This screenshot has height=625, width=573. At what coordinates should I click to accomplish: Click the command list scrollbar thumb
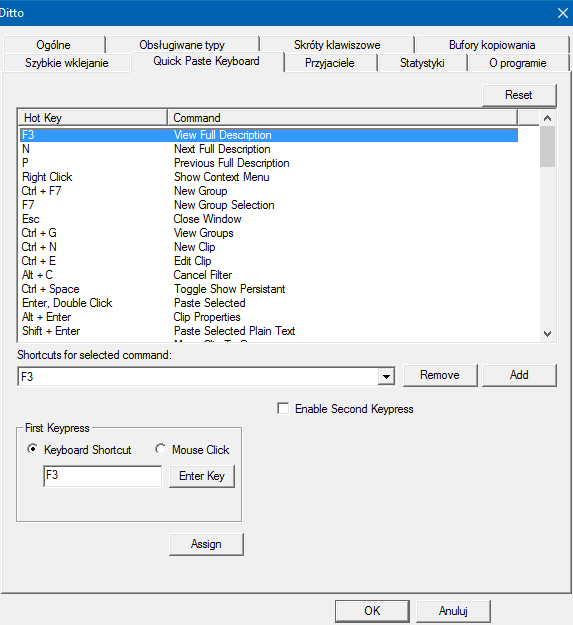(x=547, y=147)
